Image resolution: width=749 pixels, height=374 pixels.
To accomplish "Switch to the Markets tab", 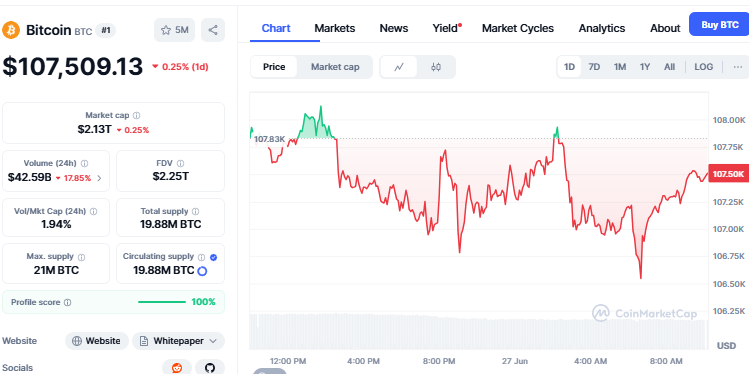I will pos(334,28).
